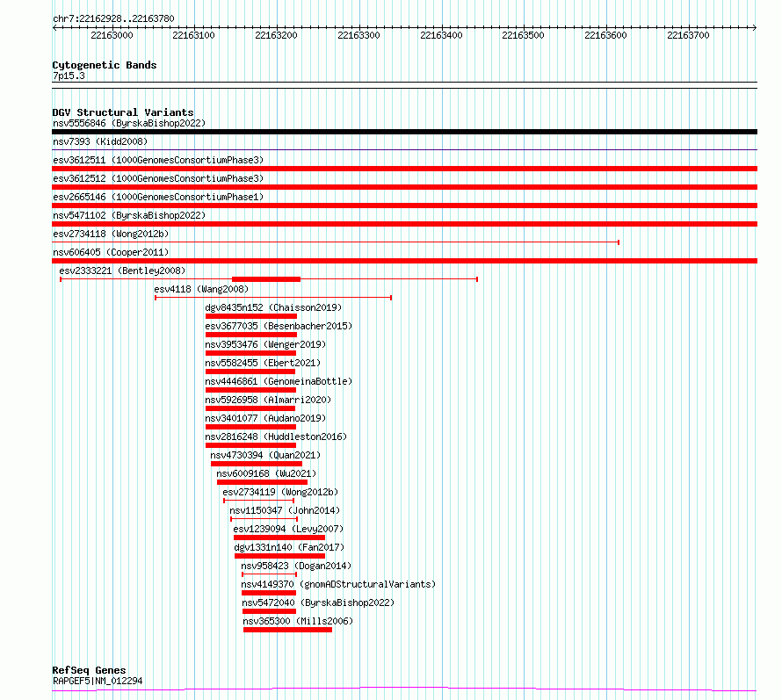
Task: Open nsv4446861 (GenomeinaBottle) variant
Action: coord(279,381)
